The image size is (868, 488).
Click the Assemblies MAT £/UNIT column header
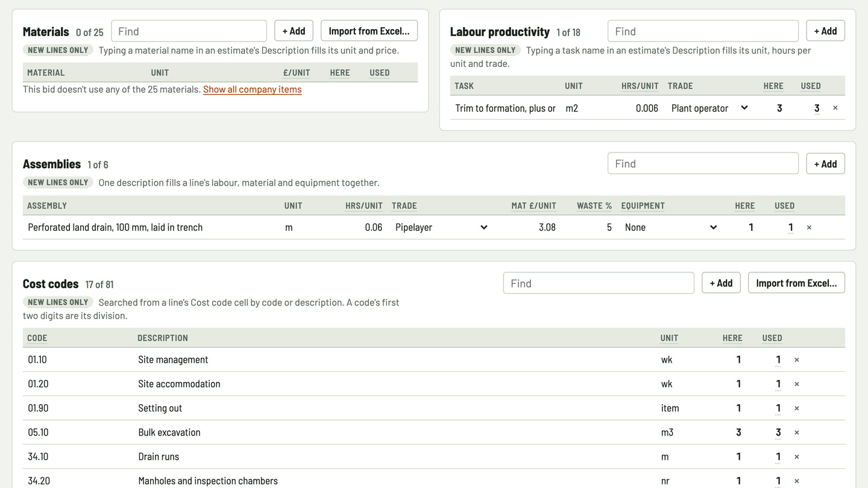pyautogui.click(x=533, y=205)
